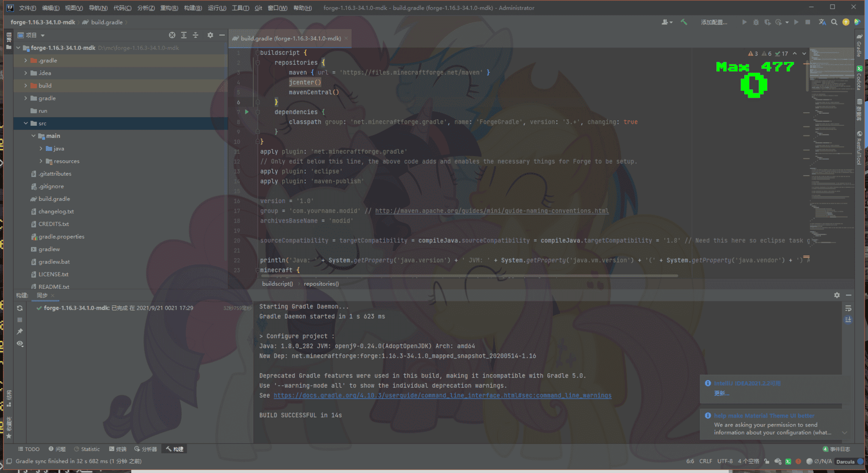Click the Translate icon in toolbar
Viewport: 868px width, 473px height.
pyautogui.click(x=822, y=22)
